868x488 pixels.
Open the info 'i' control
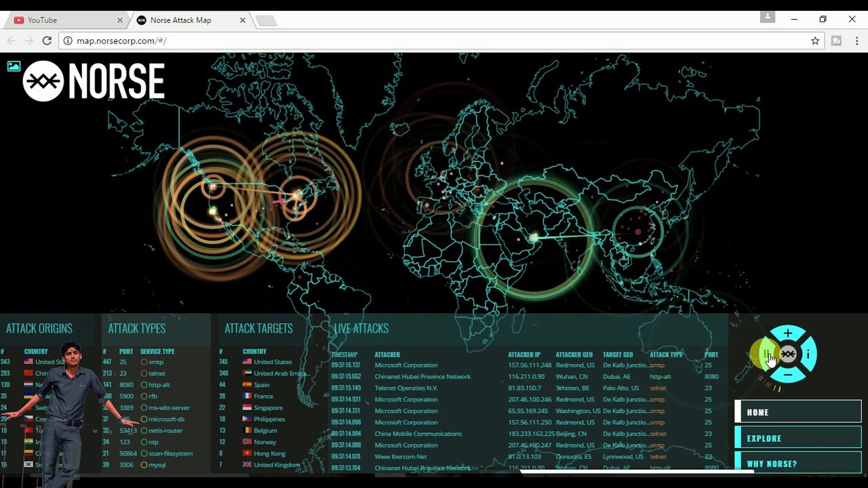point(808,354)
